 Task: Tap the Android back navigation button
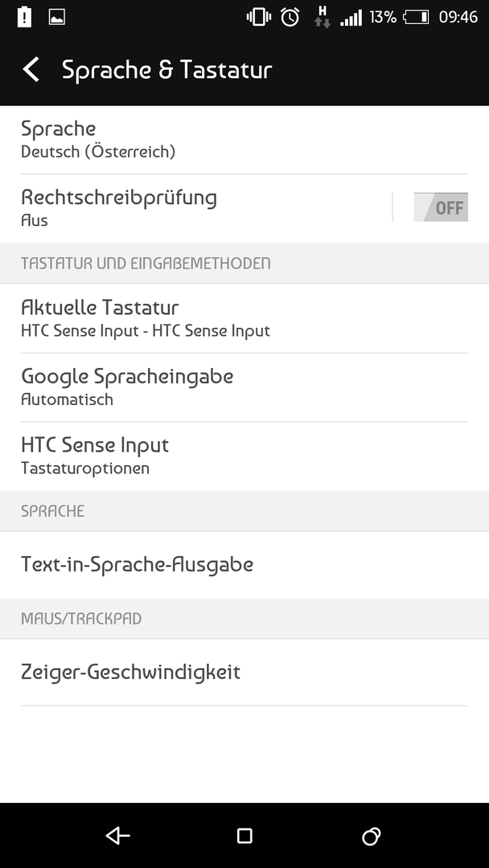118,835
